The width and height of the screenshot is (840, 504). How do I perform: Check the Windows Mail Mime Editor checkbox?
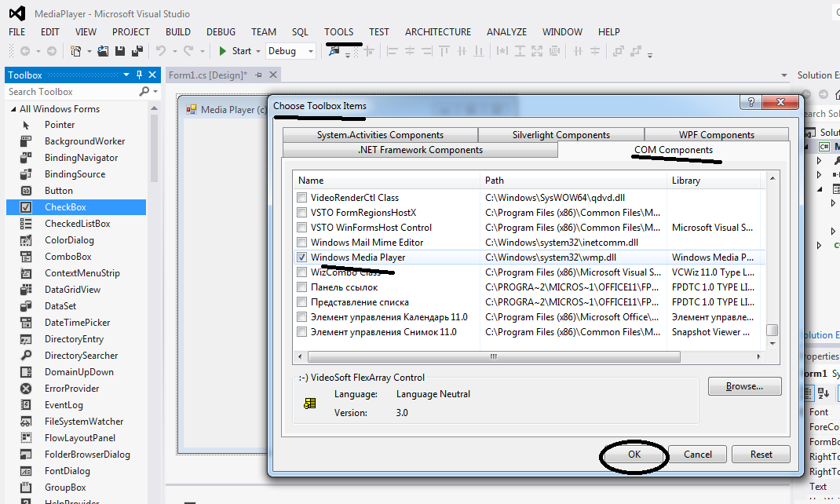click(302, 243)
